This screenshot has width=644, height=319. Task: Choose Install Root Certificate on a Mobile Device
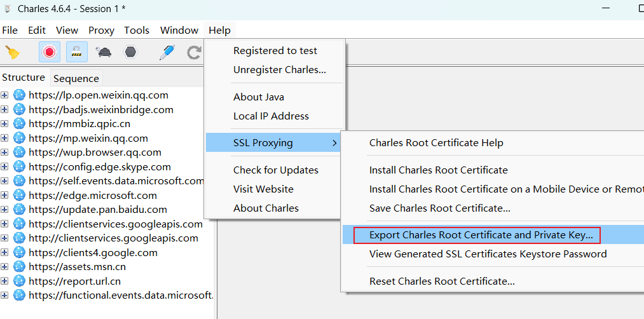tap(493, 189)
